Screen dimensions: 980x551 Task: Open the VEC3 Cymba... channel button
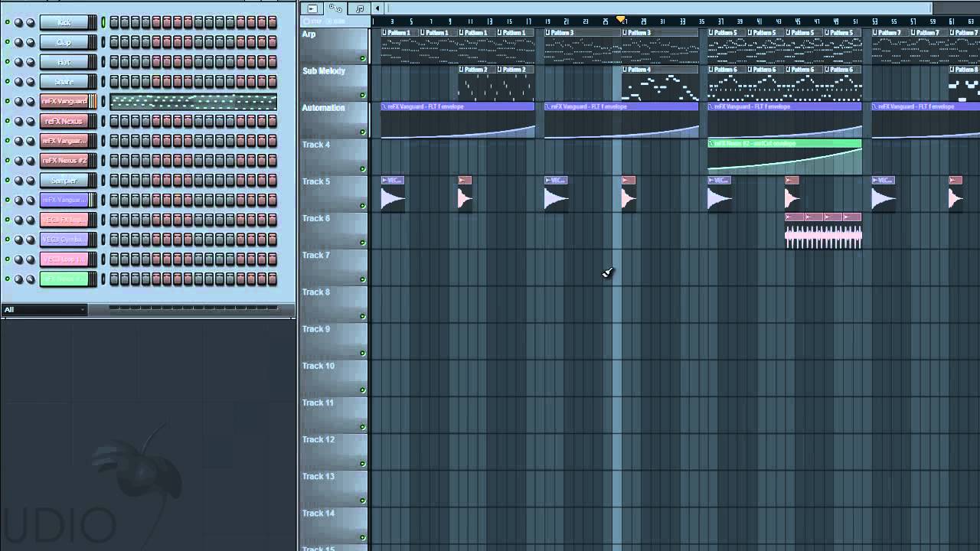coord(64,240)
